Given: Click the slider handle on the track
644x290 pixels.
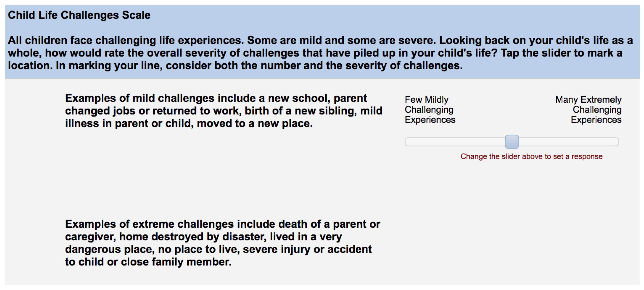Looking at the screenshot, I should tap(512, 142).
